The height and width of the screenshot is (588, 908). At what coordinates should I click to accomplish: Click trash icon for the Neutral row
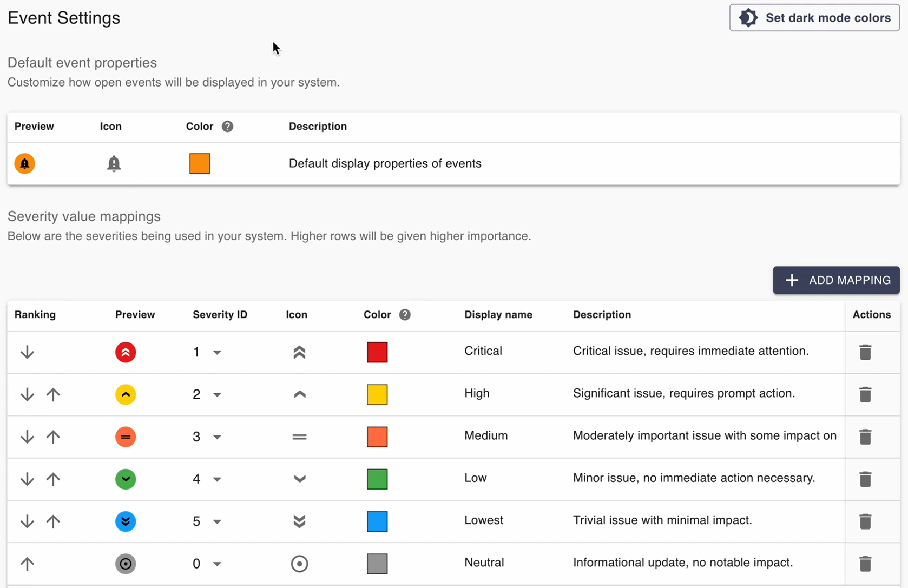point(865,564)
